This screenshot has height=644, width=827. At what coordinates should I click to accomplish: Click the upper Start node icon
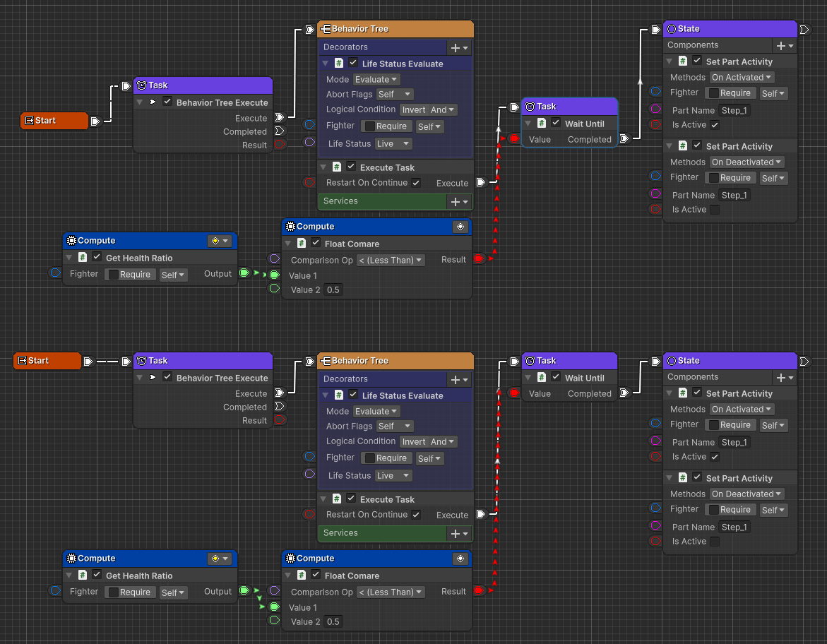tap(29, 121)
